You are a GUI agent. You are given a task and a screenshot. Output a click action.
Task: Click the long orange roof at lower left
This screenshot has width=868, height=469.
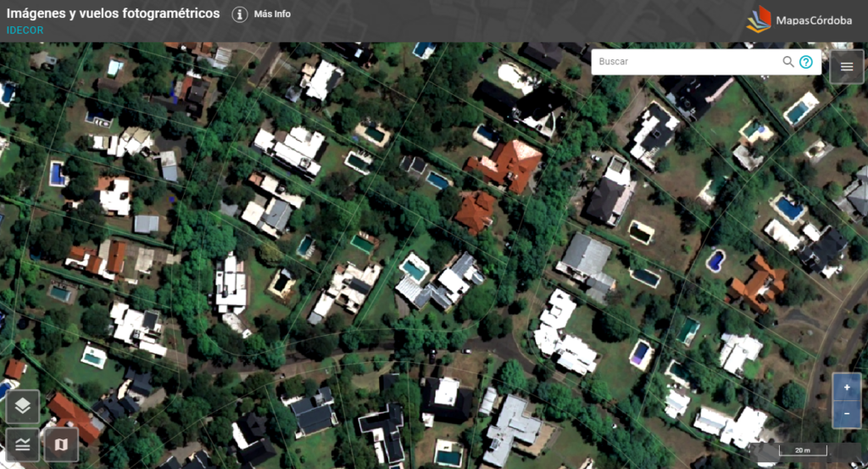point(75,419)
